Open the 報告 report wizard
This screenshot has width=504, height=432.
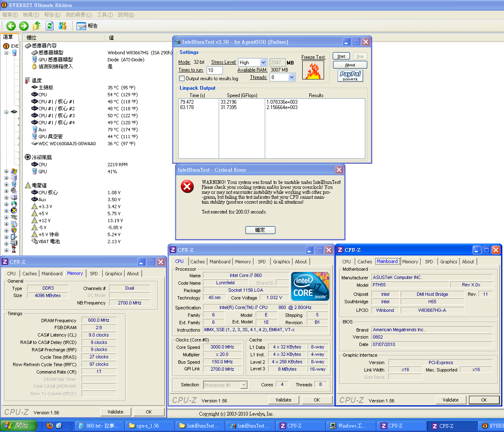click(87, 26)
